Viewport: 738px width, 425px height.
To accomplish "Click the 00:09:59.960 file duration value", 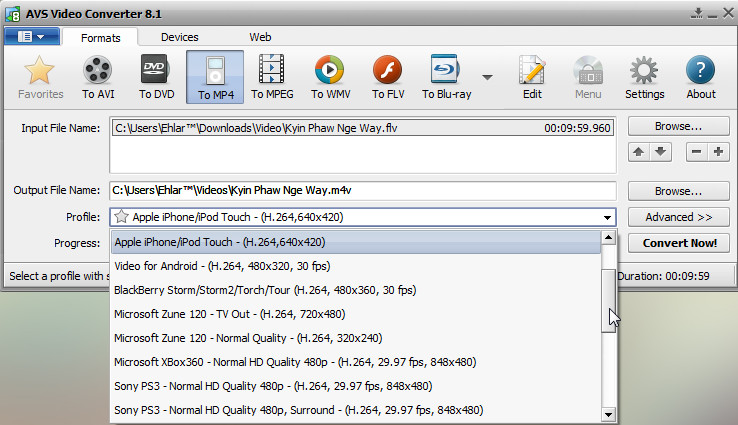I will pos(577,128).
